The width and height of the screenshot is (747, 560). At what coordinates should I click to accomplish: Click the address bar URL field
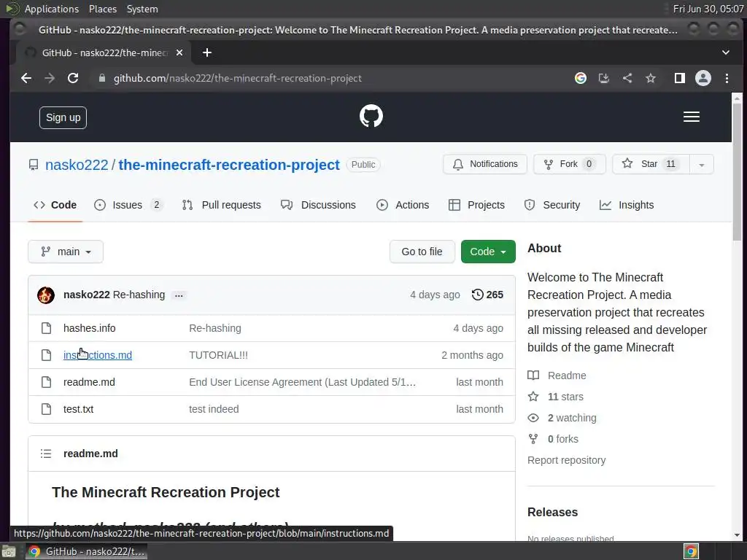(x=329, y=78)
